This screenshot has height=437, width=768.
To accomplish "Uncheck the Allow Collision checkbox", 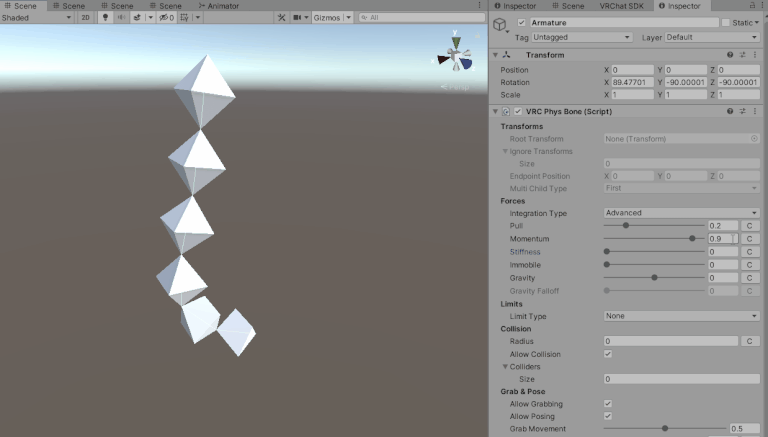I will (x=608, y=354).
